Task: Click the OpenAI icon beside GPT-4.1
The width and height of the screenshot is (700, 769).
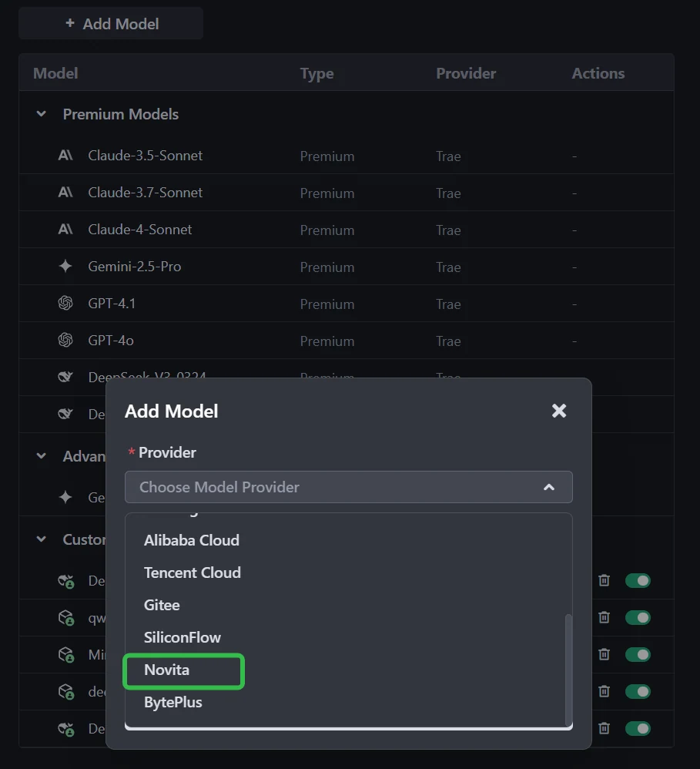Action: 65,303
